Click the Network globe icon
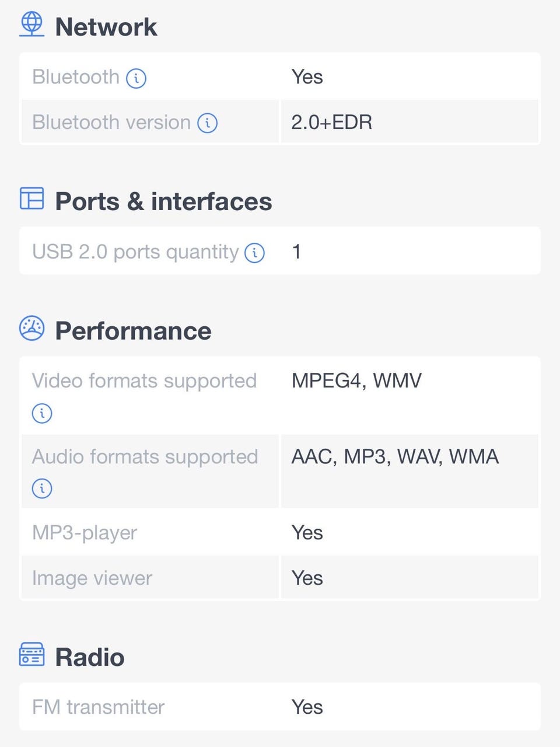The height and width of the screenshot is (747, 560). pyautogui.click(x=32, y=25)
